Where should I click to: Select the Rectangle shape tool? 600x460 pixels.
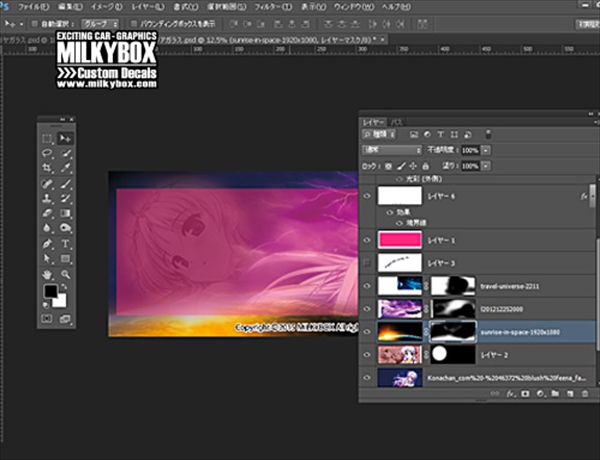point(65,259)
